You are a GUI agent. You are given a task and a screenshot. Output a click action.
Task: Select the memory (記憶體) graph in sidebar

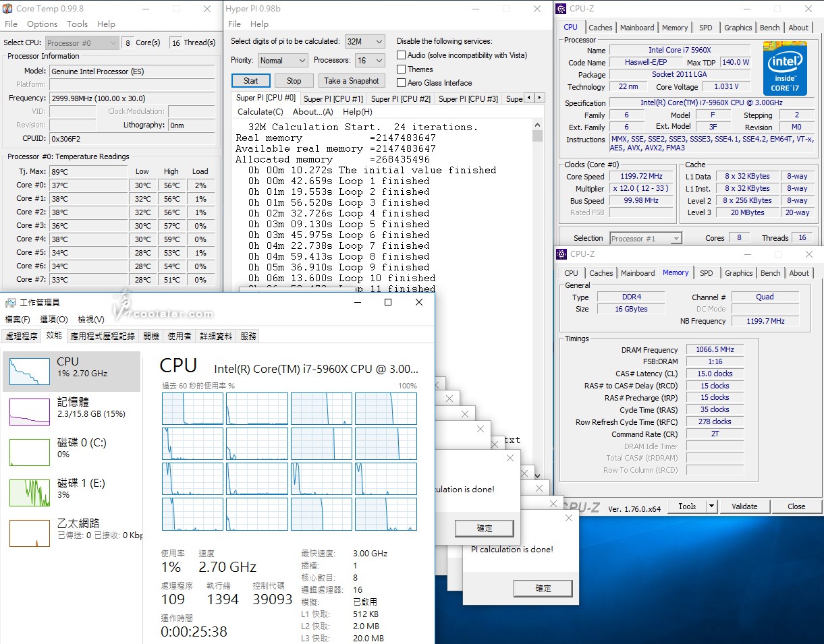point(30,411)
